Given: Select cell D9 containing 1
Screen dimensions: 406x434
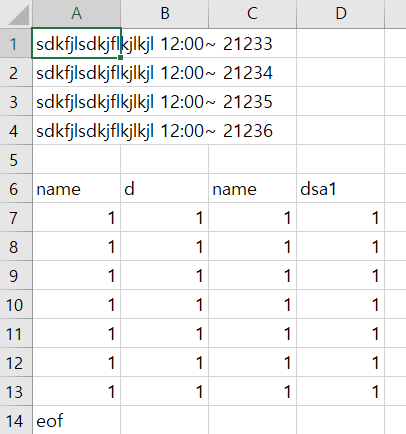Looking at the screenshot, I should pos(341,275).
